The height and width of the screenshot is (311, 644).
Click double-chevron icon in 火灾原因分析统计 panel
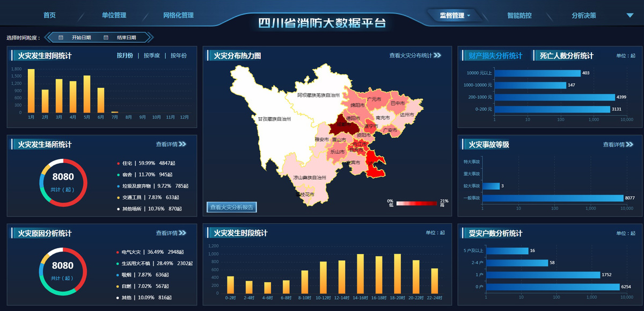(x=182, y=233)
